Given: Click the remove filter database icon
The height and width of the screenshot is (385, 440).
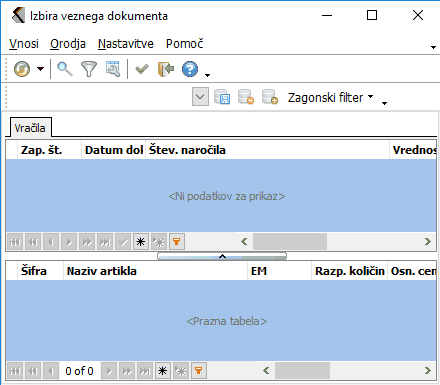Looking at the screenshot, I should pyautogui.click(x=246, y=97).
